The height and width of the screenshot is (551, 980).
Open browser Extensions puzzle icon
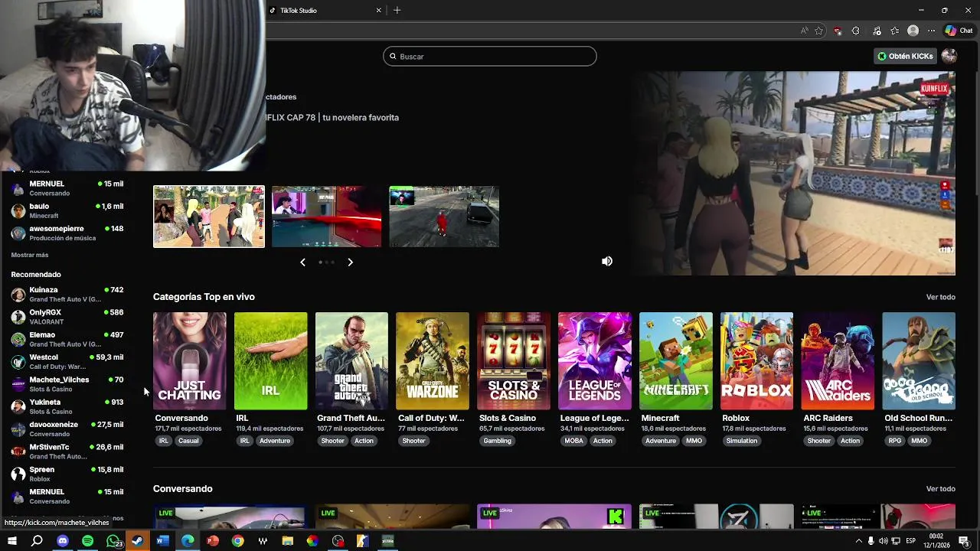[x=855, y=31]
